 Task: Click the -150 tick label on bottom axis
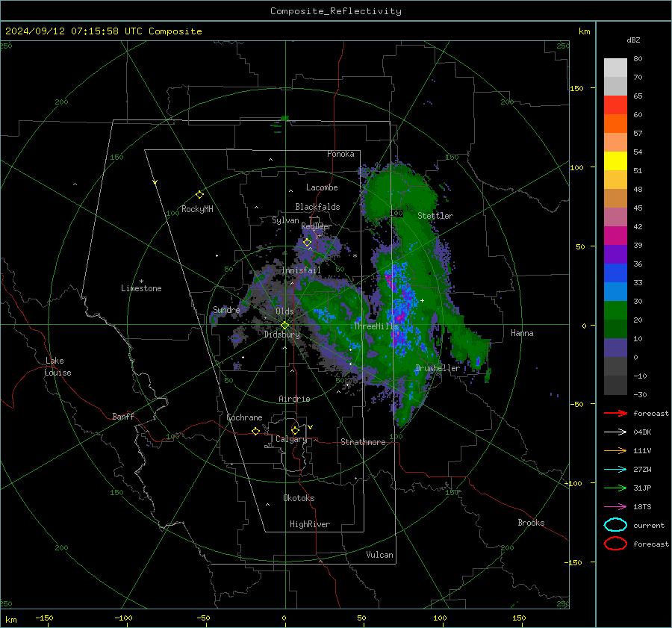tap(44, 618)
